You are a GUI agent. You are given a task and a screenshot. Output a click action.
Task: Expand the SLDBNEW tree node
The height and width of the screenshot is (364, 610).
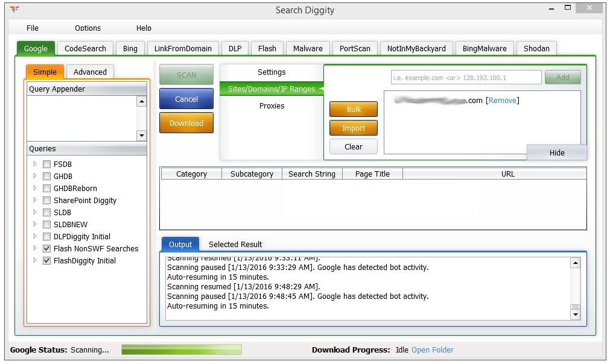tap(34, 224)
